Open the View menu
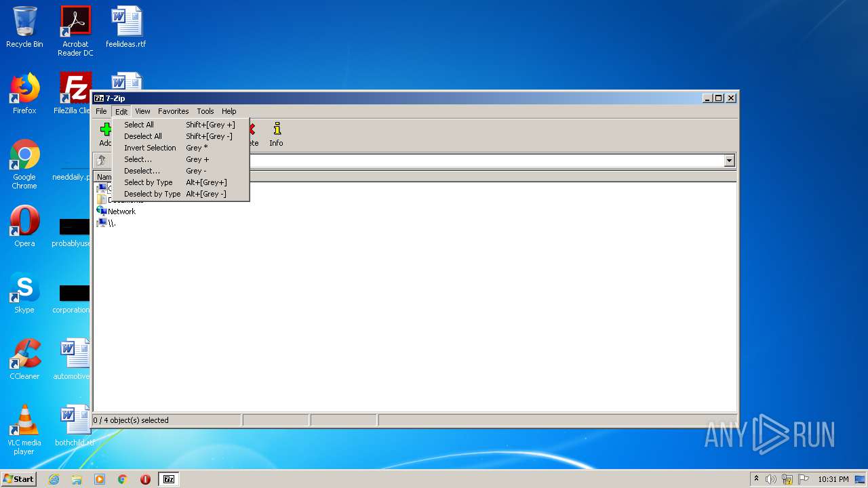This screenshot has height=488, width=868. click(x=142, y=111)
